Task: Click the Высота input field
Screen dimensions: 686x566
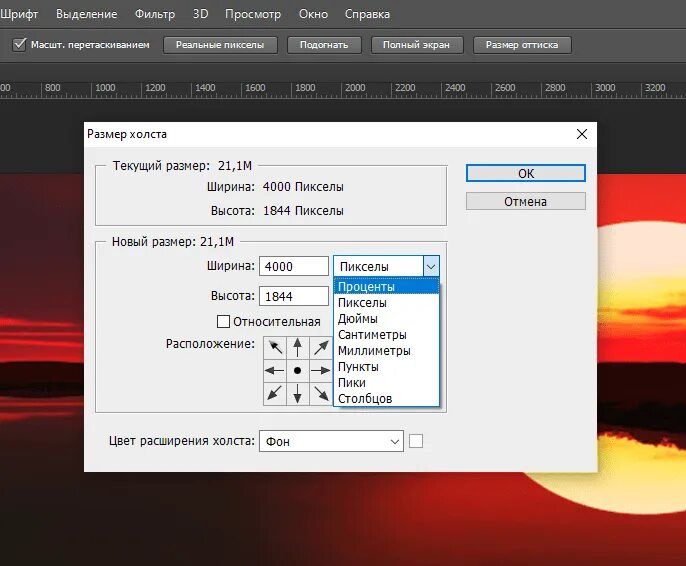Action: pyautogui.click(x=294, y=296)
